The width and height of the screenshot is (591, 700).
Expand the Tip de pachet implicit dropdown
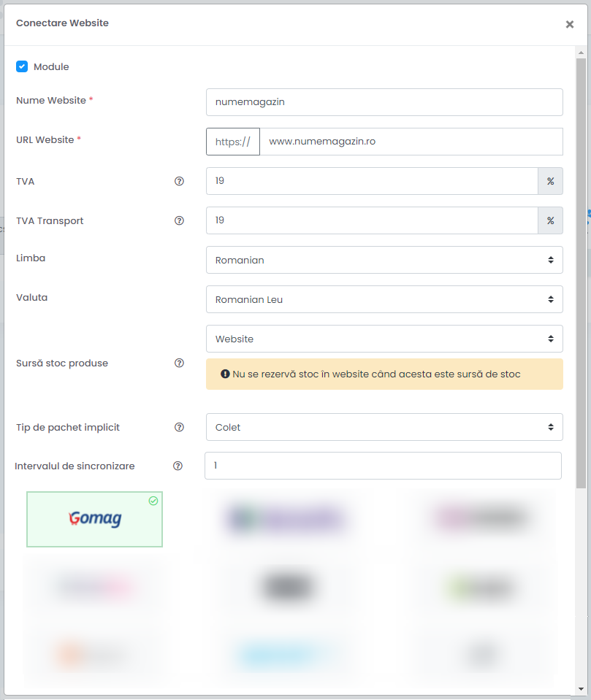pyautogui.click(x=384, y=427)
